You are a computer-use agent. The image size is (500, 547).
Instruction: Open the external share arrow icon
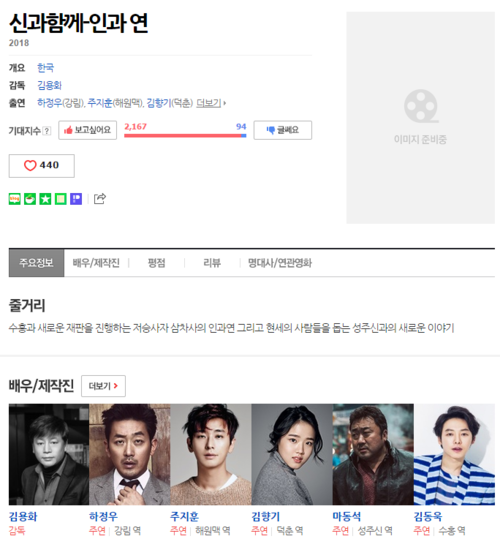100,198
